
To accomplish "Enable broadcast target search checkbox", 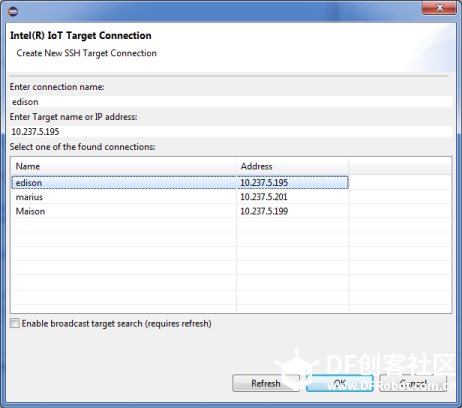I will point(15,323).
